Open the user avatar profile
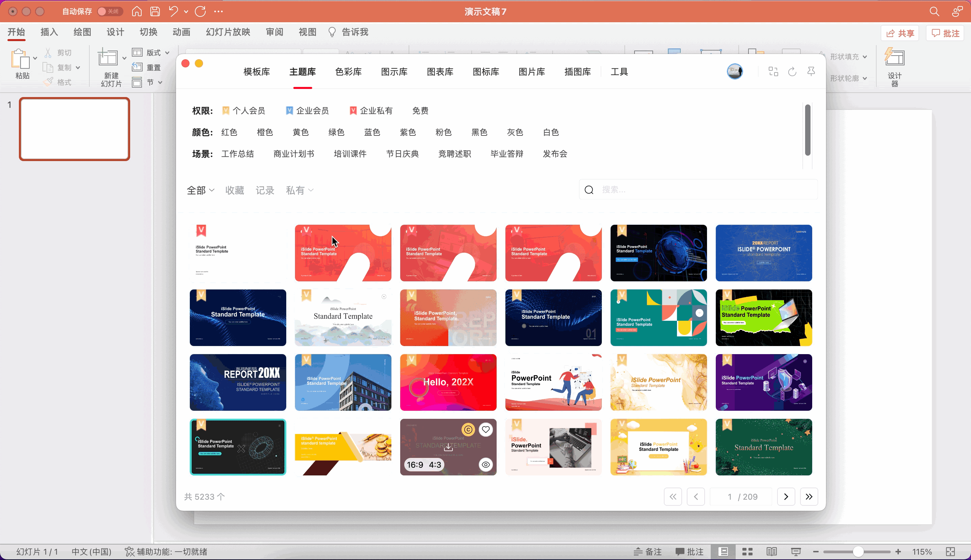The height and width of the screenshot is (560, 971). pos(734,71)
